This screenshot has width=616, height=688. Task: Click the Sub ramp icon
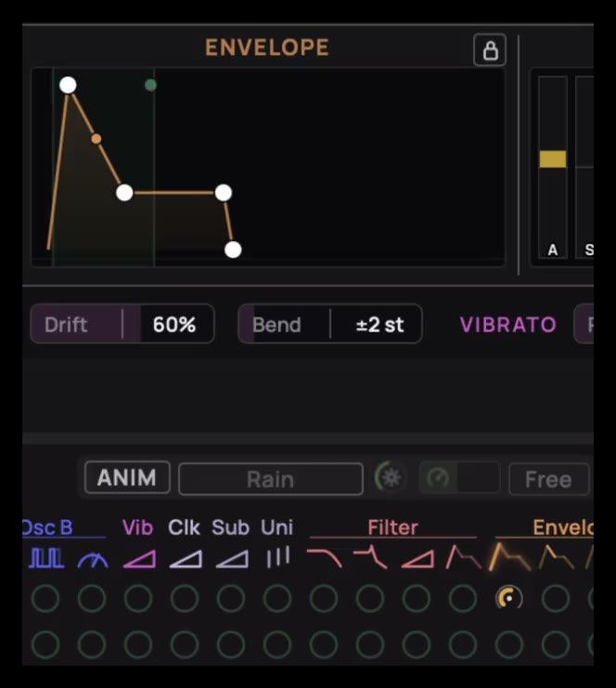233,559
